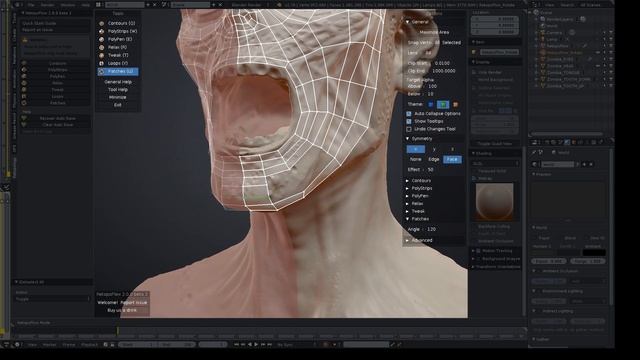Screen dimensions: 640x360
Task: Click Exit in the Tools panel
Action: click(118, 105)
